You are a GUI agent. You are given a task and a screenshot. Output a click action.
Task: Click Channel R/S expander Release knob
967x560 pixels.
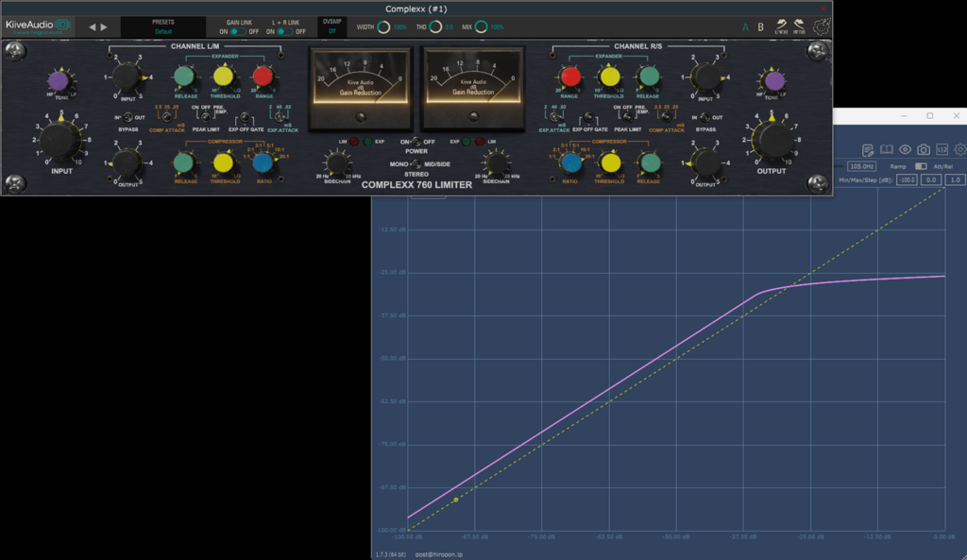click(x=648, y=76)
